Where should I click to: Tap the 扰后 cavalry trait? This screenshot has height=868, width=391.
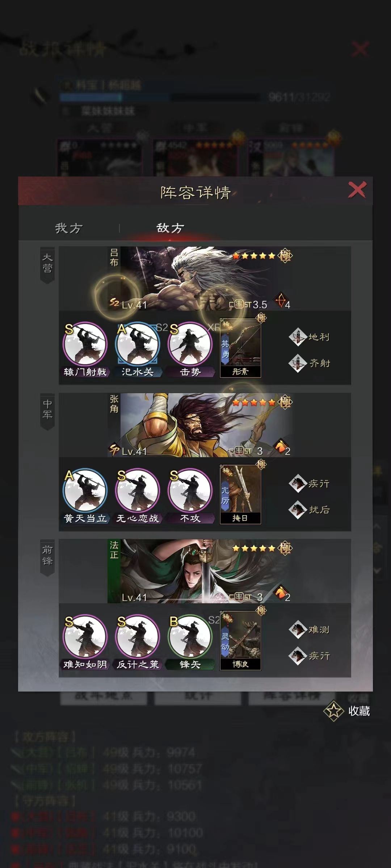(309, 510)
